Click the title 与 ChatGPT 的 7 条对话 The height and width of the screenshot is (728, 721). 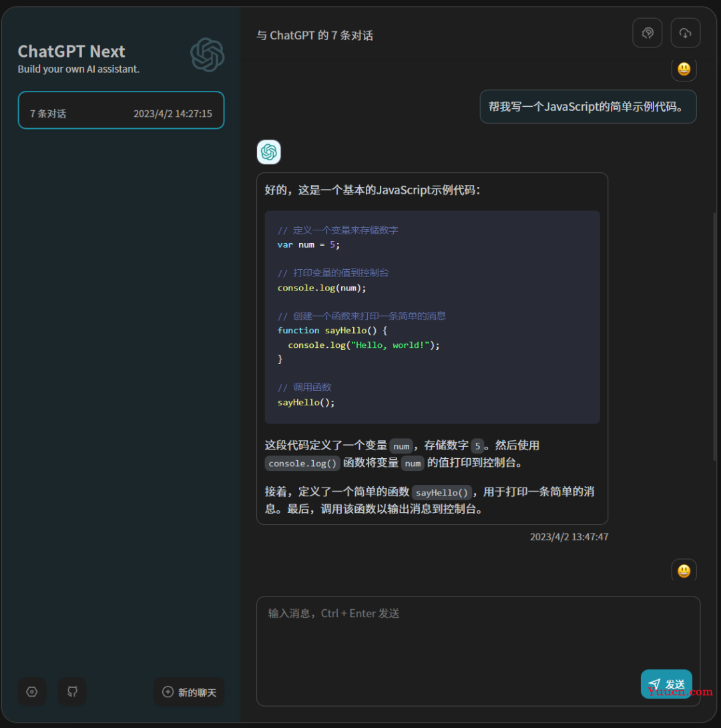pos(314,36)
